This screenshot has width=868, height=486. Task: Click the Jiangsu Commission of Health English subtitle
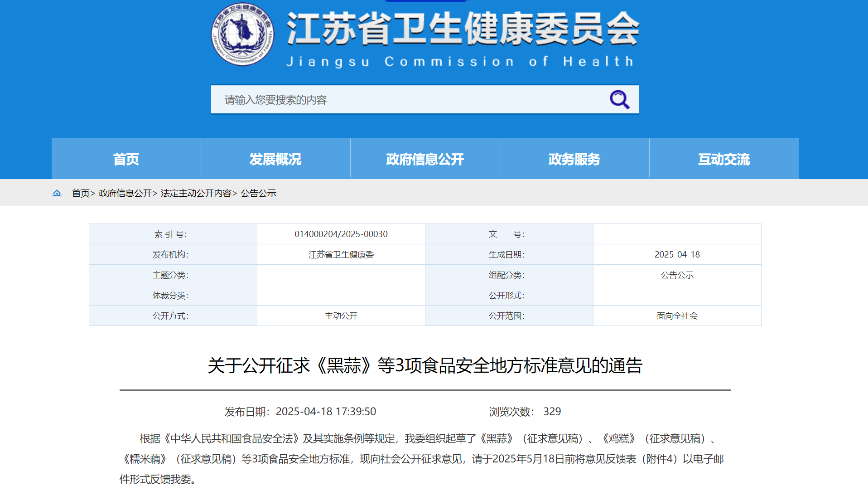pos(460,61)
